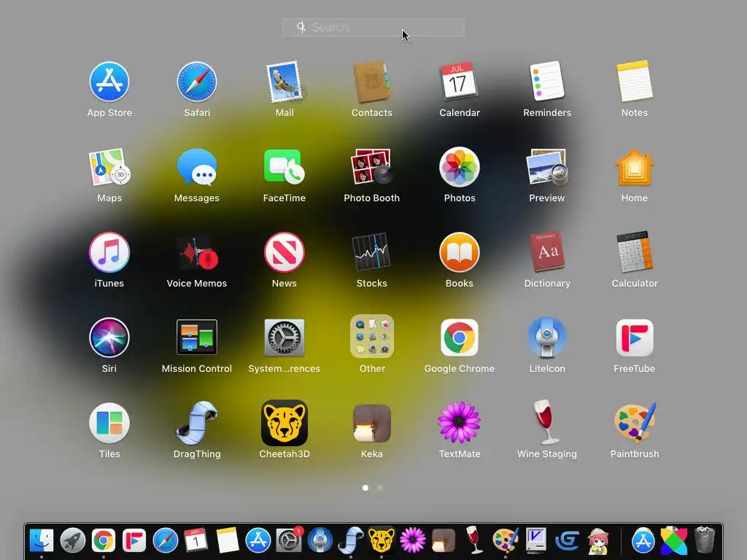The width and height of the screenshot is (747, 560).
Task: Launch the Reminders app
Action: [x=547, y=81]
